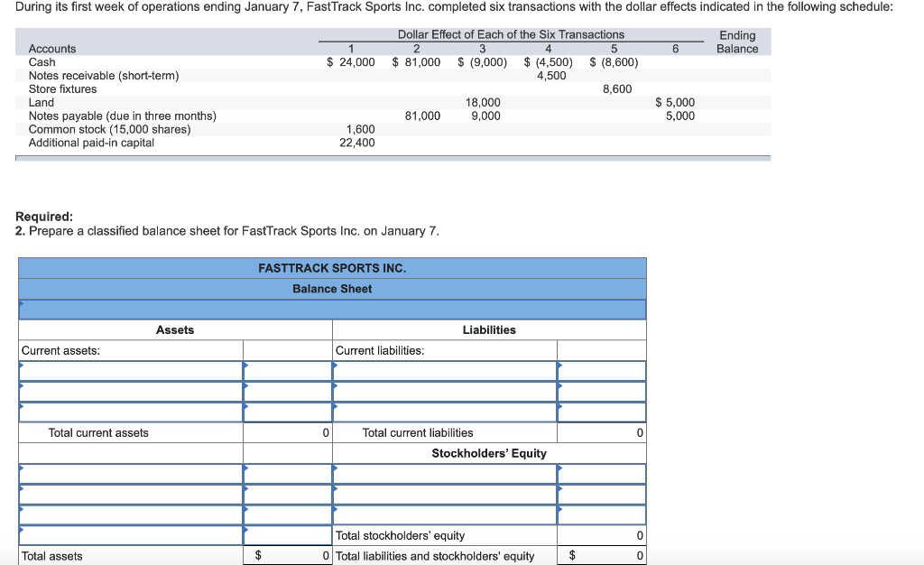This screenshot has height=565, width=924.
Task: Click the Store fixtures account label
Action: pos(62,89)
